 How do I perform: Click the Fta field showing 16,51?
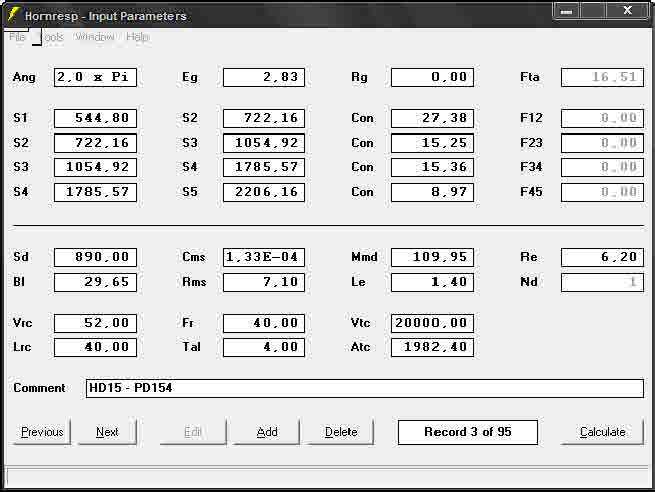pyautogui.click(x=602, y=77)
